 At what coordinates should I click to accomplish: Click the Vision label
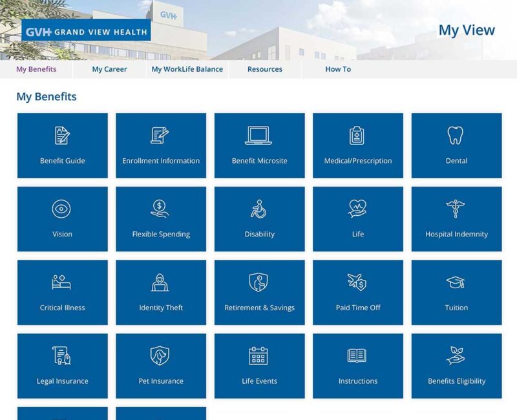[62, 235]
